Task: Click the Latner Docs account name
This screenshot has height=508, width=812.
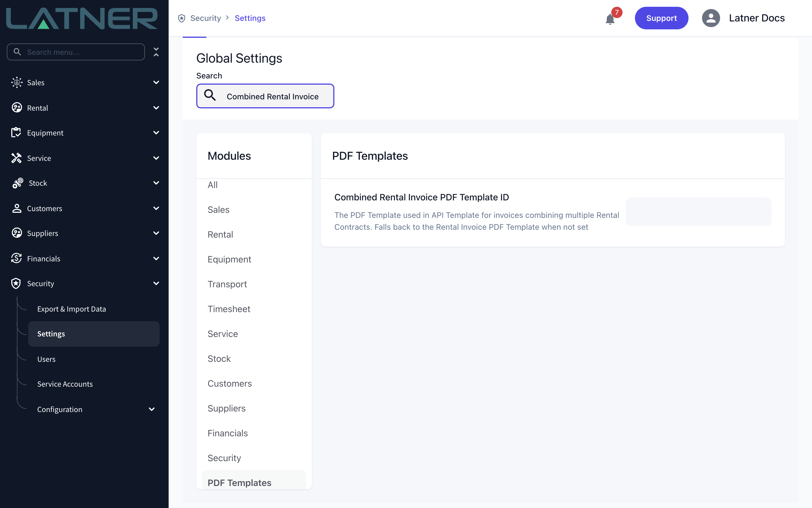Action: [x=757, y=18]
